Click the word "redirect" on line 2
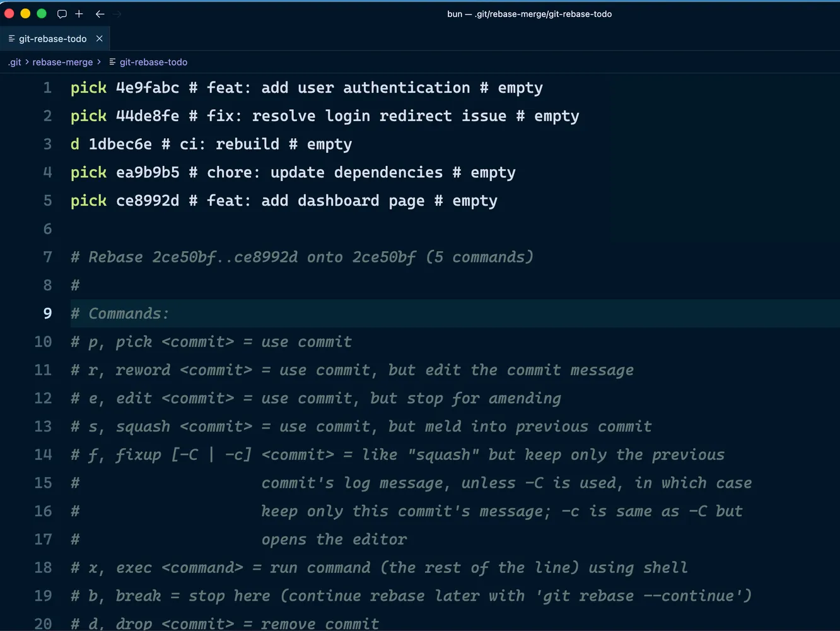This screenshot has height=631, width=840. coord(416,116)
